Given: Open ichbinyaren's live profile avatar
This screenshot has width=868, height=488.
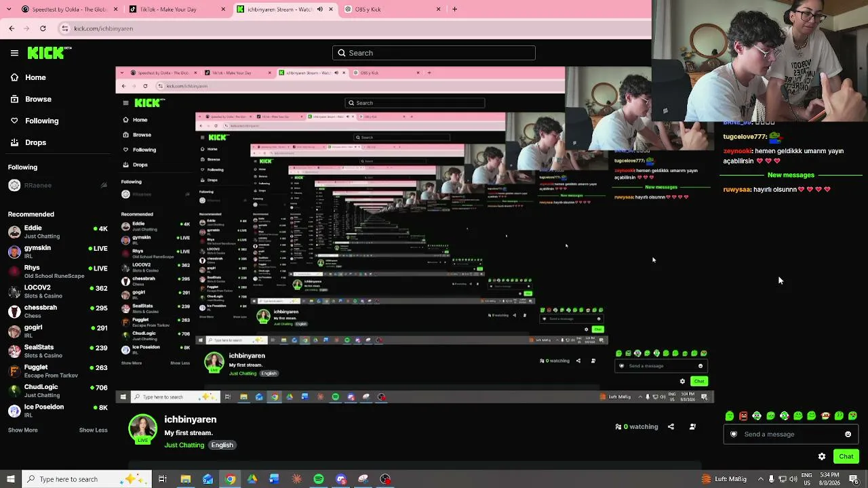Looking at the screenshot, I should click(x=142, y=429).
